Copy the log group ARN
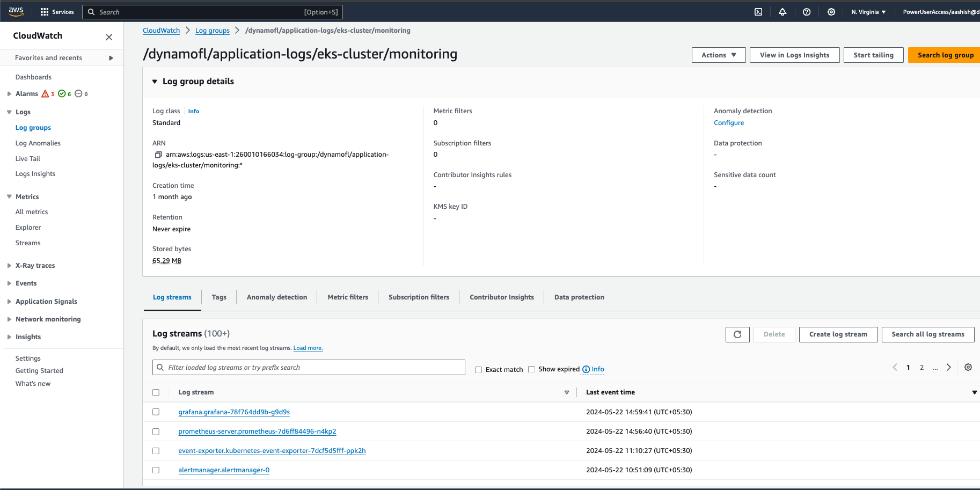This screenshot has width=980, height=490. (158, 155)
